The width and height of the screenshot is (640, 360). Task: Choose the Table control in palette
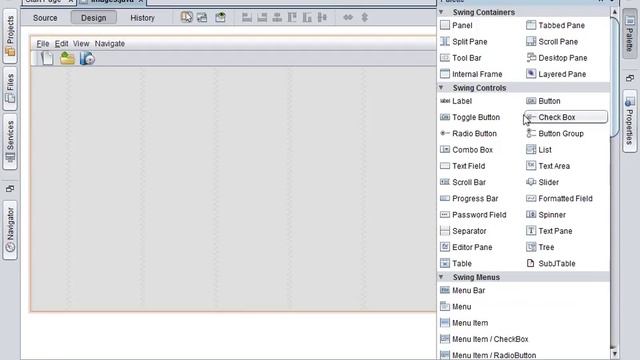coord(456,264)
